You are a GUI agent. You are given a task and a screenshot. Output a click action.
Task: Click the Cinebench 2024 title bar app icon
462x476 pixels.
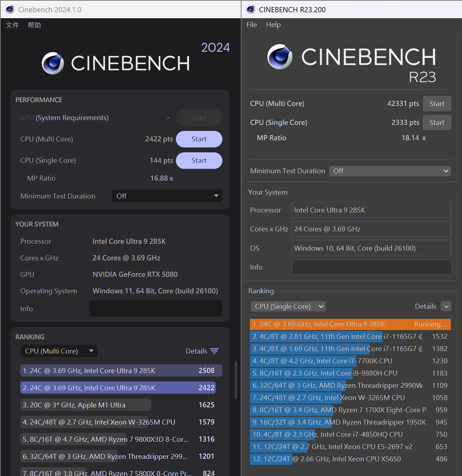(x=10, y=9)
